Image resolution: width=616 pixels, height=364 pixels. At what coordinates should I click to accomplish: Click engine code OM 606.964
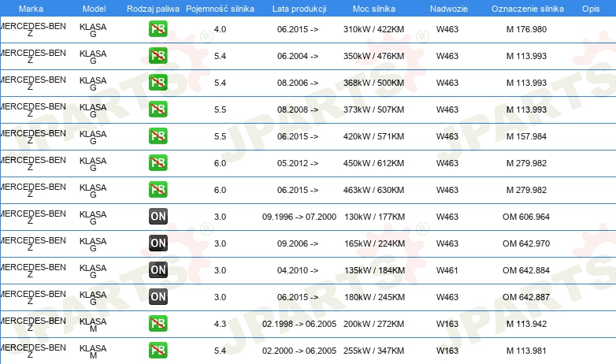526,217
